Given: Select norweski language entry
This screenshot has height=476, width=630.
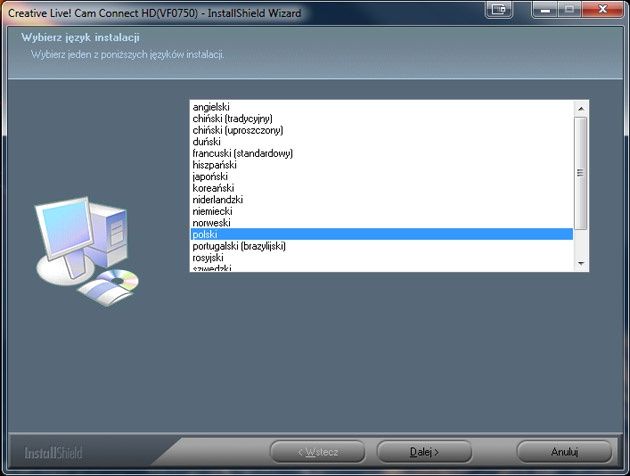Looking at the screenshot, I should tap(382, 223).
